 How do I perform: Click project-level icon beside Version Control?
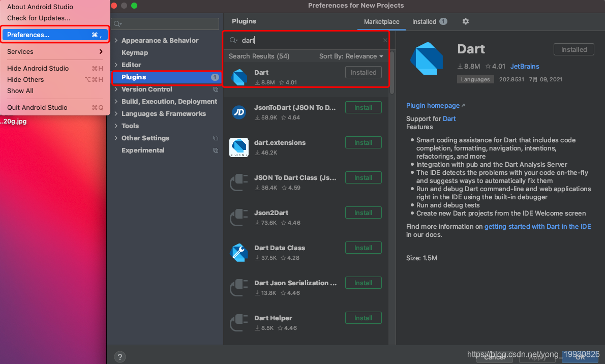[216, 89]
